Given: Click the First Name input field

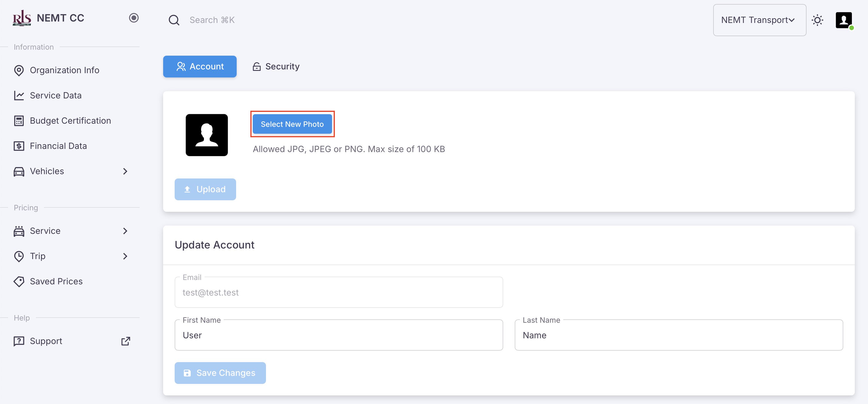Looking at the screenshot, I should [338, 335].
